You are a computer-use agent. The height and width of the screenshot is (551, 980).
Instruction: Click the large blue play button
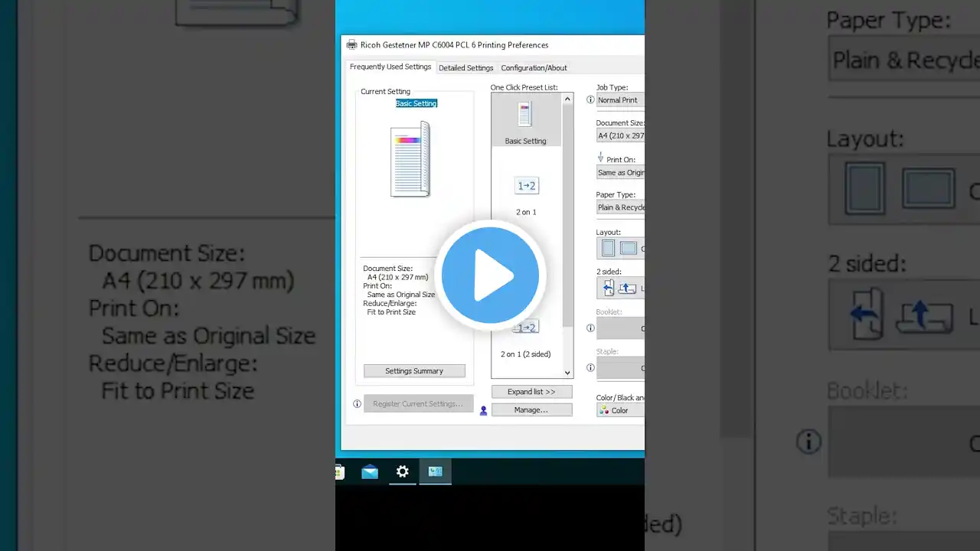pyautogui.click(x=490, y=275)
